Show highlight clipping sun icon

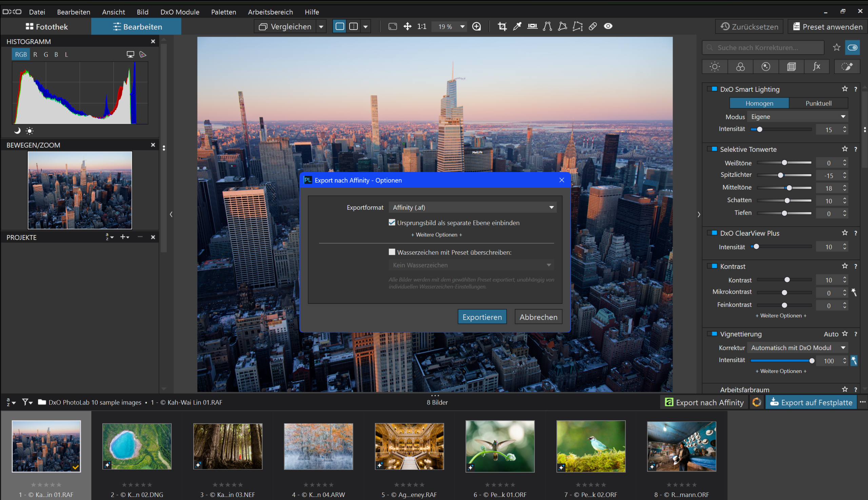[29, 131]
